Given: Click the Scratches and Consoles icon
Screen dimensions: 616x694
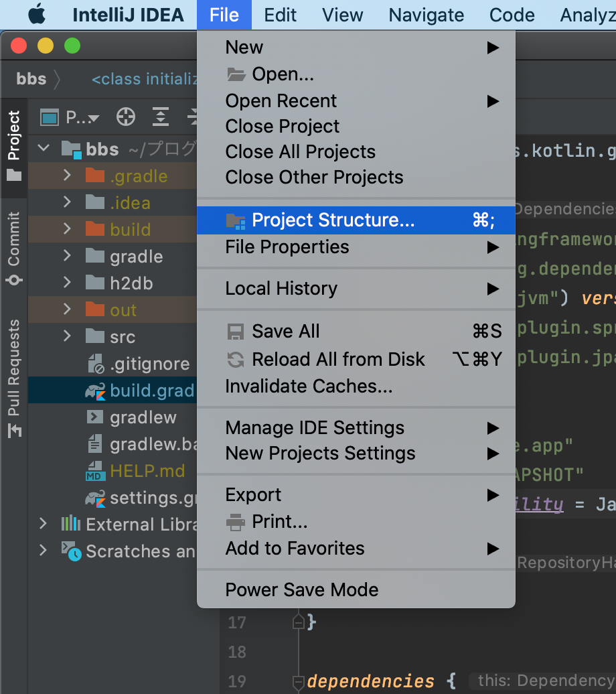Looking at the screenshot, I should coord(71,551).
